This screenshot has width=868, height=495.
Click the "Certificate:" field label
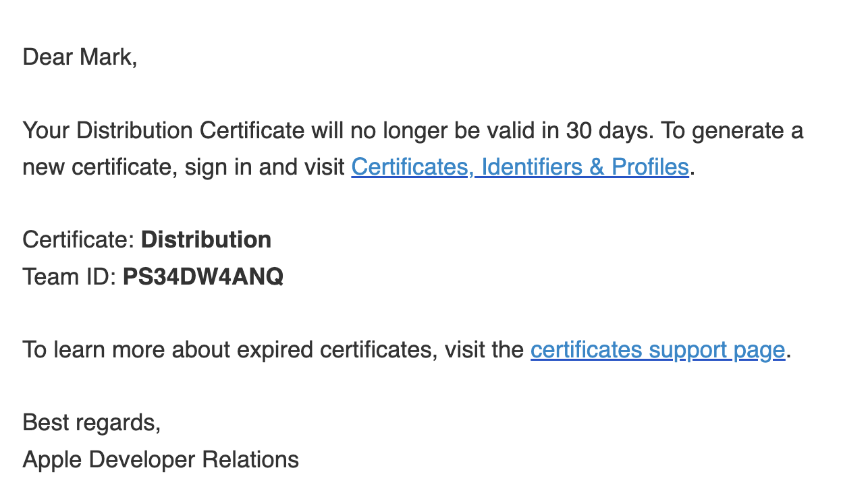78,239
